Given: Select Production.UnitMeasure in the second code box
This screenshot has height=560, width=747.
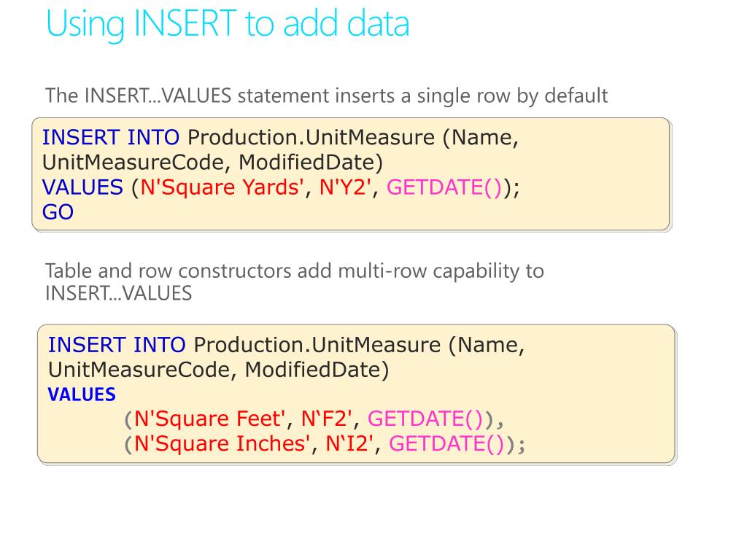Looking at the screenshot, I should tap(317, 344).
